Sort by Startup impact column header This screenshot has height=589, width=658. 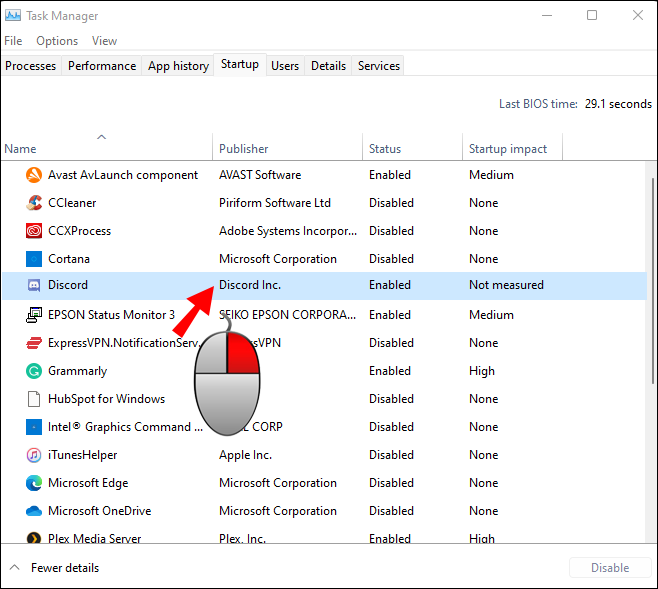pyautogui.click(x=508, y=149)
